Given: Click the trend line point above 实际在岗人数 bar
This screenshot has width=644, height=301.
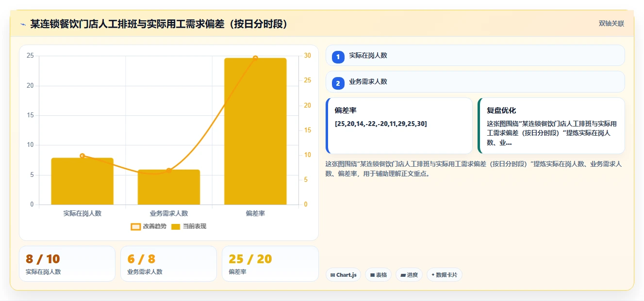Looking at the screenshot, I should click(82, 156).
